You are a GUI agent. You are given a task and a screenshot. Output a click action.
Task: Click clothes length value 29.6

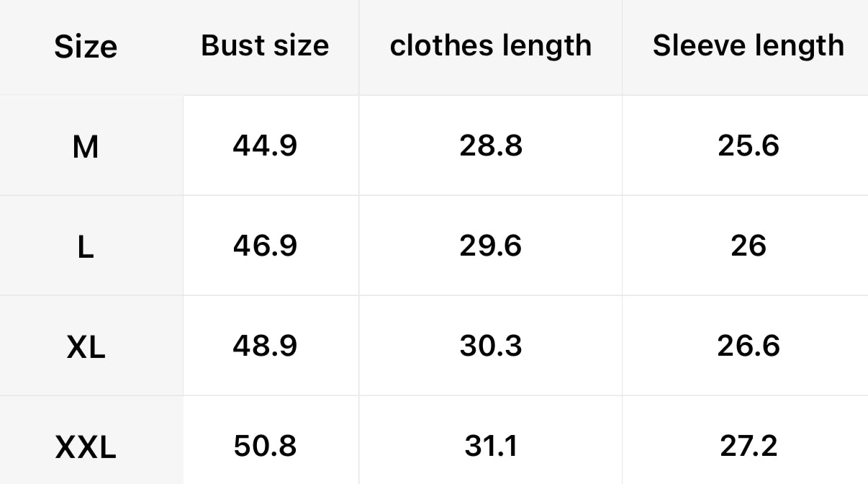tap(490, 246)
